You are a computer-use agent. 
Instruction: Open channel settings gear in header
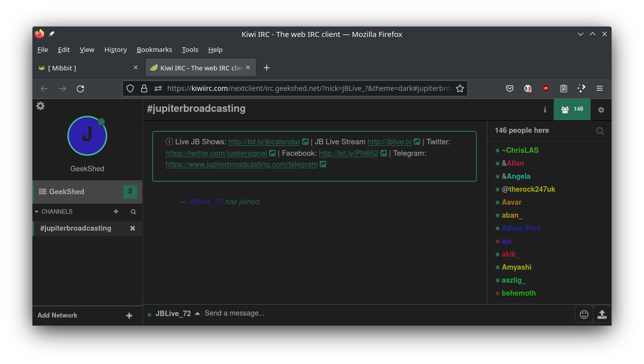601,110
